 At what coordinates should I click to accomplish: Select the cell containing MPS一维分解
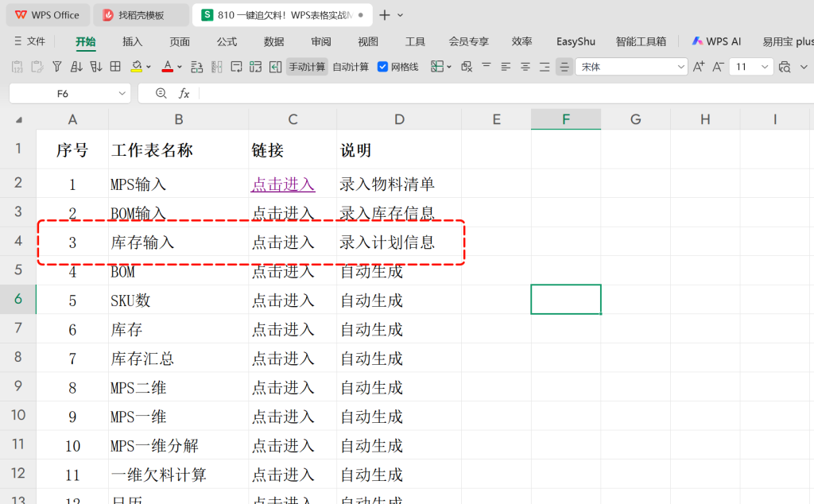click(178, 446)
